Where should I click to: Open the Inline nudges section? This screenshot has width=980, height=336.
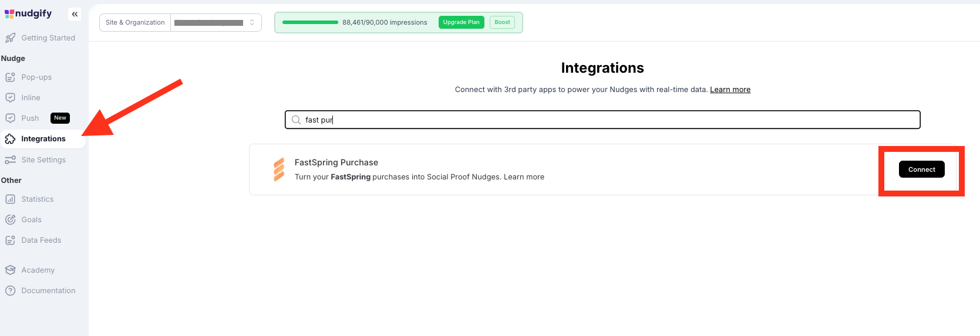click(x=31, y=98)
